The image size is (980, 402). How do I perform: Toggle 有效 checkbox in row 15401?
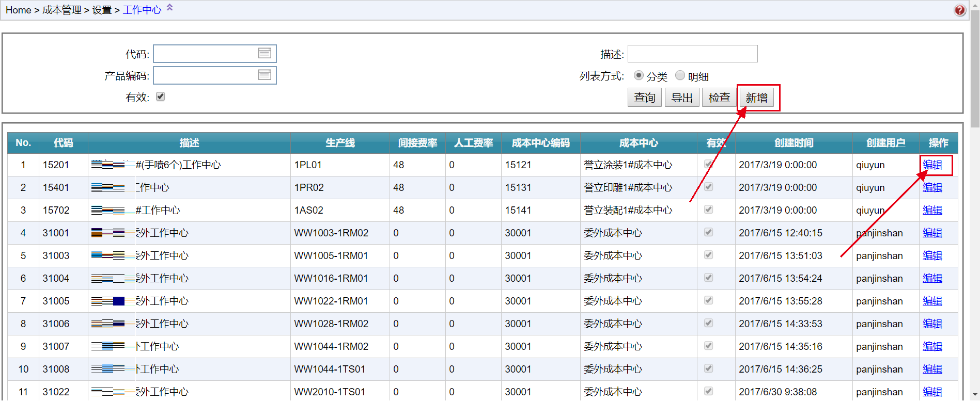709,187
